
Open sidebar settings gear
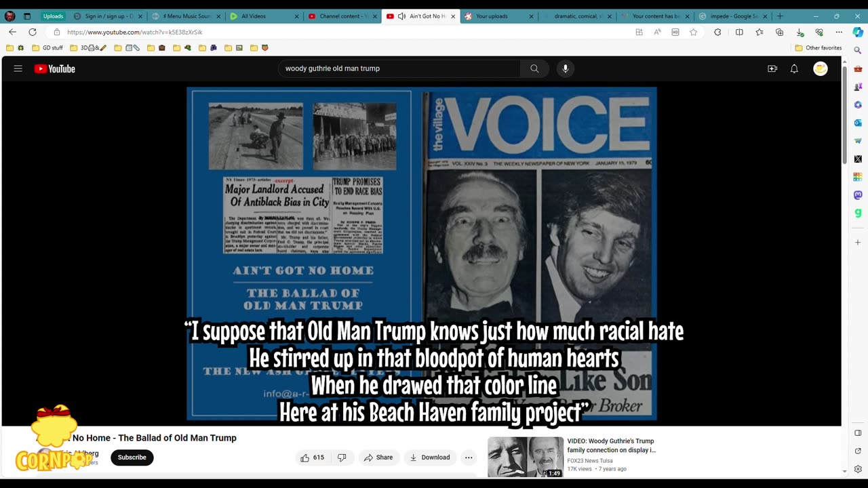pos(858,469)
